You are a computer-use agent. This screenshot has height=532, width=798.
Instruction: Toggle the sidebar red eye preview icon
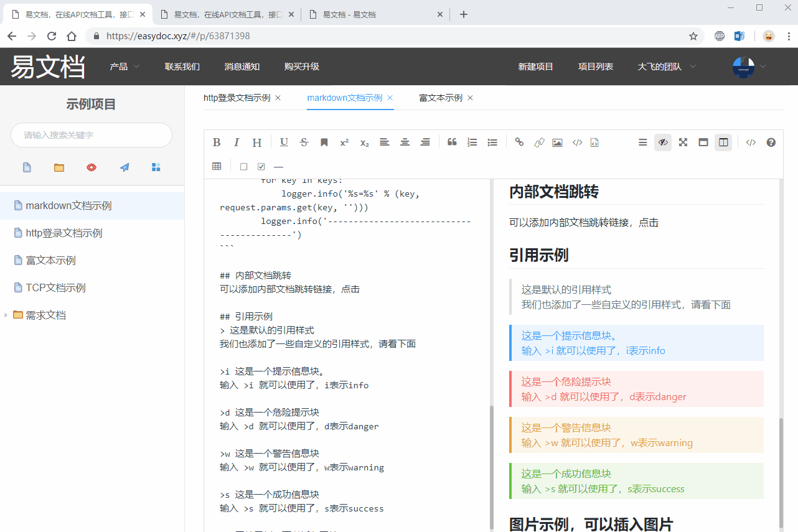[x=92, y=167]
